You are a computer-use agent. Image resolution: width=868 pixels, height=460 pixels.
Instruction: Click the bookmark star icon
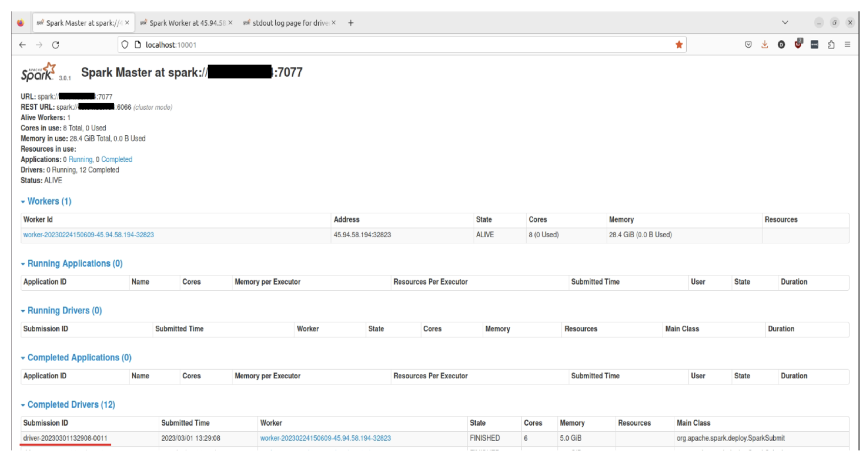click(679, 45)
